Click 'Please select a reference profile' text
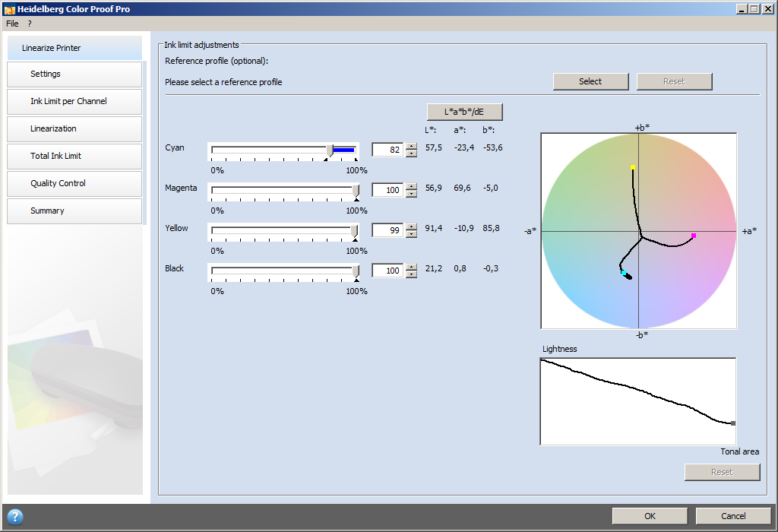Image resolution: width=778 pixels, height=532 pixels. click(x=223, y=82)
